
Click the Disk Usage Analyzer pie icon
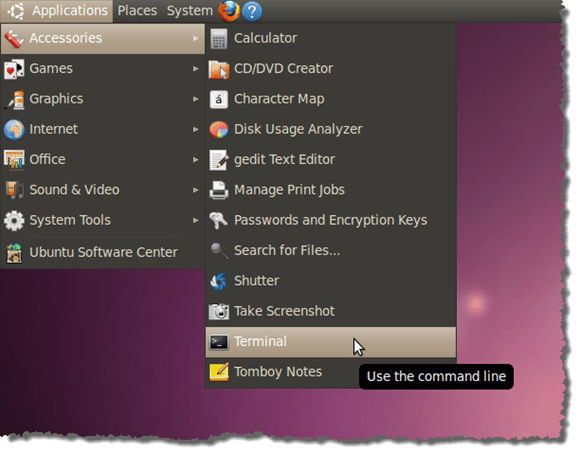(x=219, y=130)
